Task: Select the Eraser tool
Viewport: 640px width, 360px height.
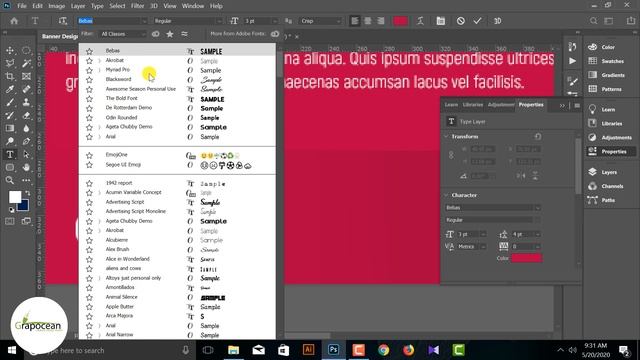Action: pyautogui.click(x=26, y=116)
